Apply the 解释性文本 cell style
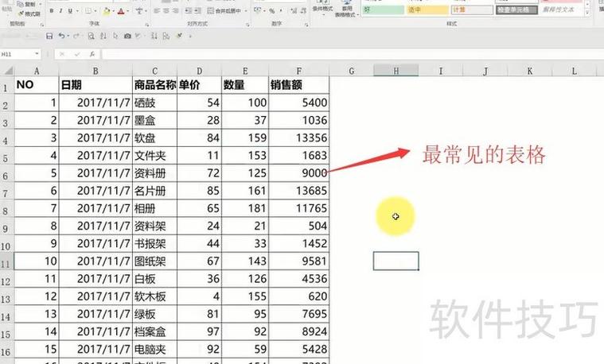 pos(561,10)
